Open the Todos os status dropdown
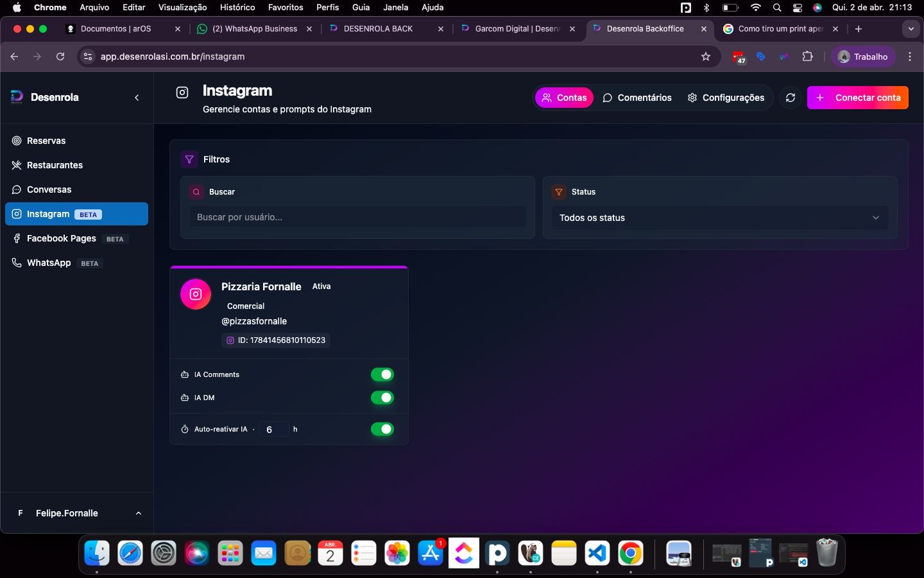This screenshot has height=578, width=924. tap(719, 218)
